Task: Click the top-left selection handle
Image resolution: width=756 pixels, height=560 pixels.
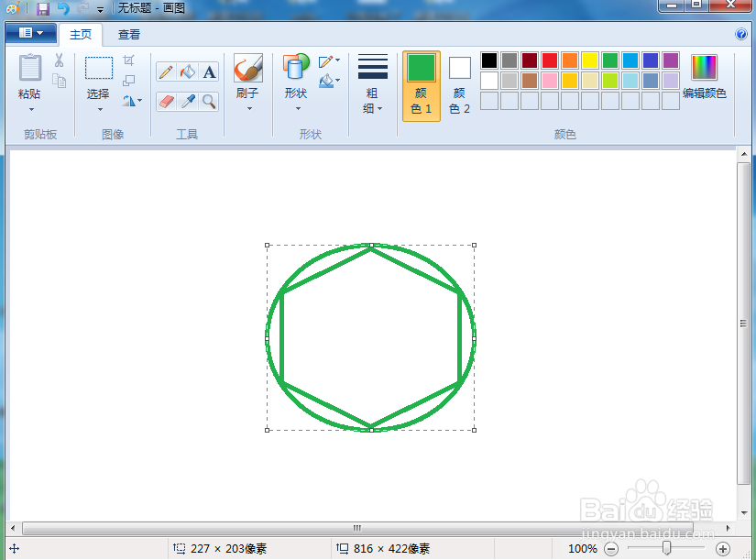Action: (x=267, y=245)
